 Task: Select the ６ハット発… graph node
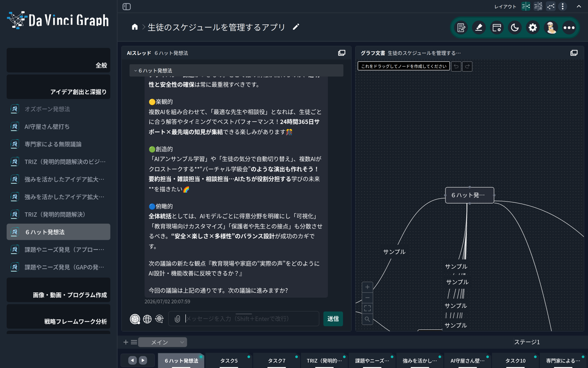coord(470,195)
